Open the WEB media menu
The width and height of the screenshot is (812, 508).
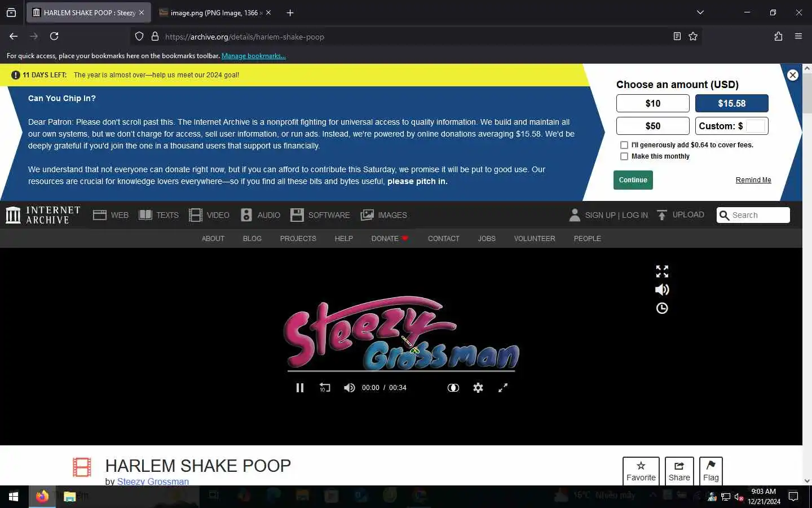[111, 215]
